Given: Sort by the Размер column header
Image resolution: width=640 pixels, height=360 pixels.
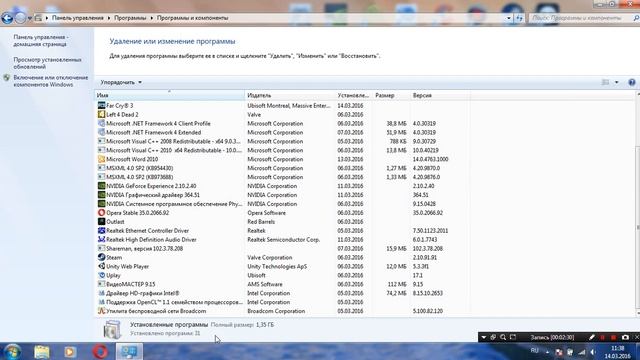Looking at the screenshot, I should (391, 95).
